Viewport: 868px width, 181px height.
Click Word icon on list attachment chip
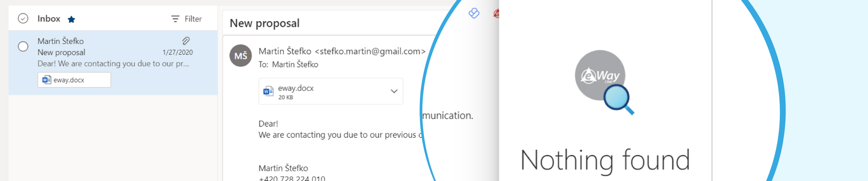click(47, 80)
